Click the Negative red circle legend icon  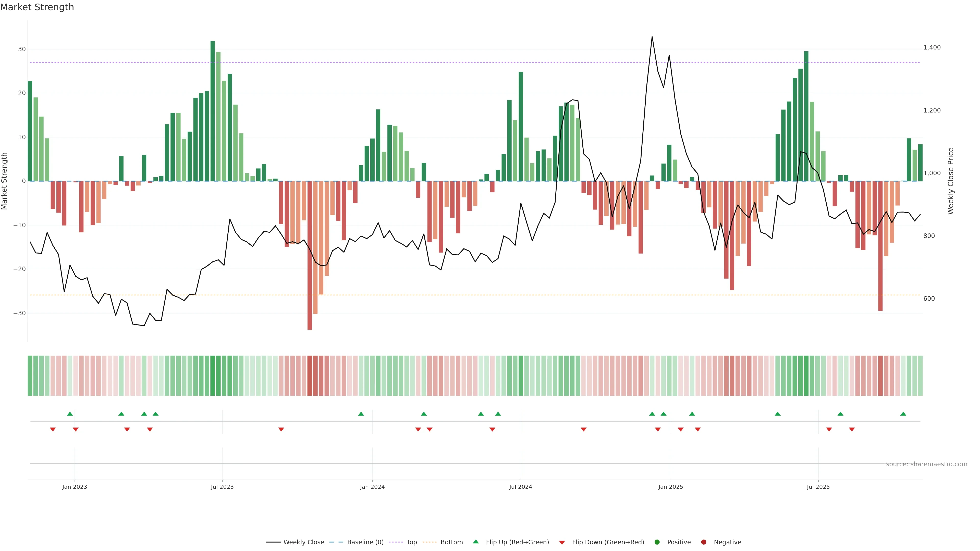(703, 542)
